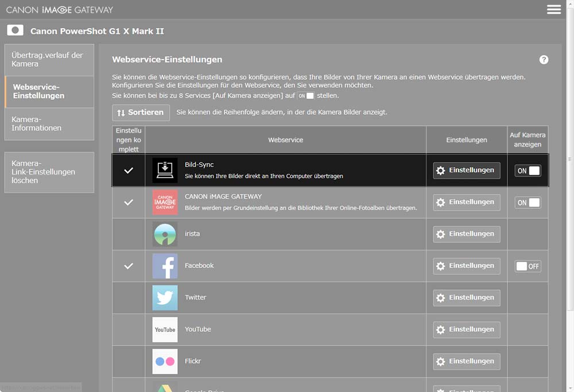Enable Facebook show-on-camera toggle
This screenshot has height=392, width=574.
coord(528,266)
